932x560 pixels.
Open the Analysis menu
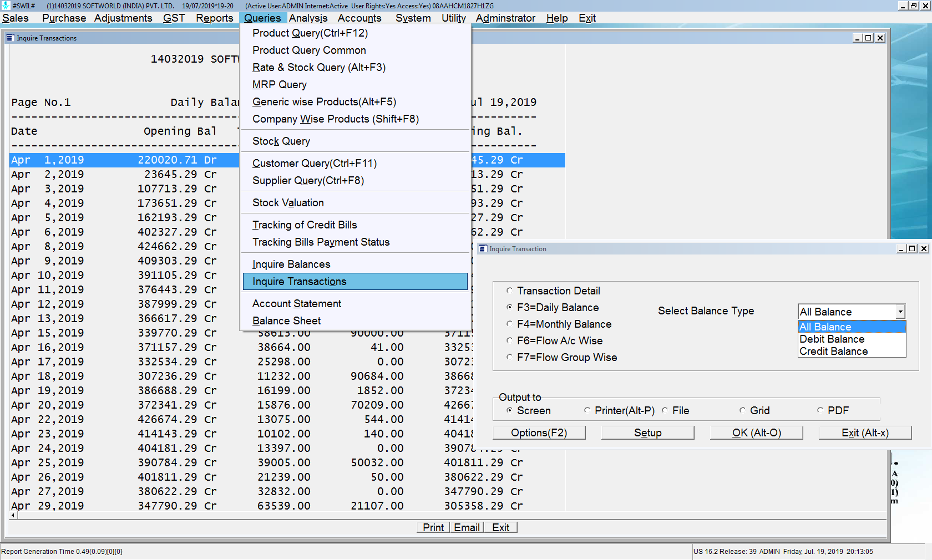tap(308, 18)
